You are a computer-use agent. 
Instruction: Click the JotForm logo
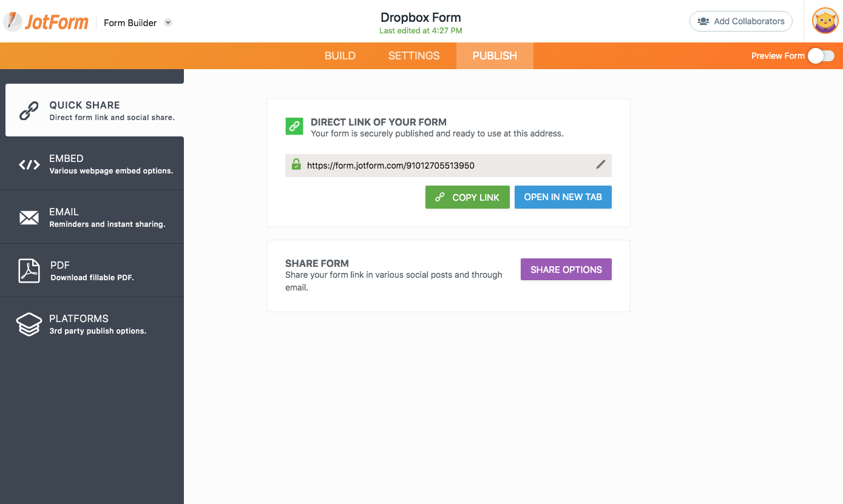pyautogui.click(x=46, y=22)
